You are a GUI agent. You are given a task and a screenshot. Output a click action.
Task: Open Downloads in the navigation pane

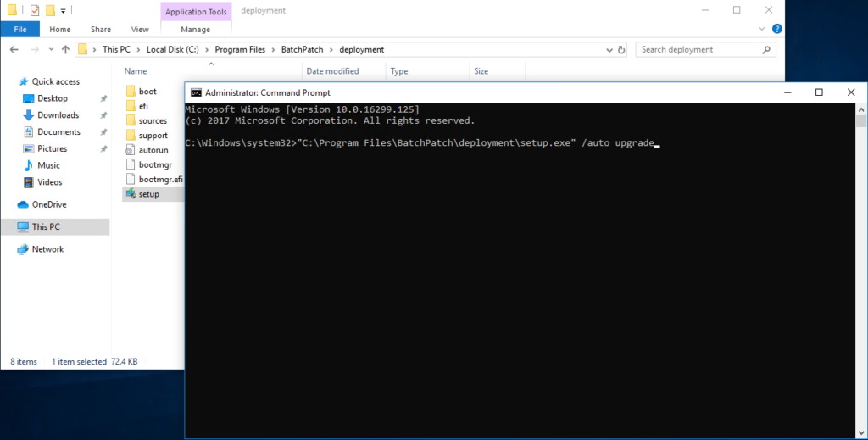point(58,115)
